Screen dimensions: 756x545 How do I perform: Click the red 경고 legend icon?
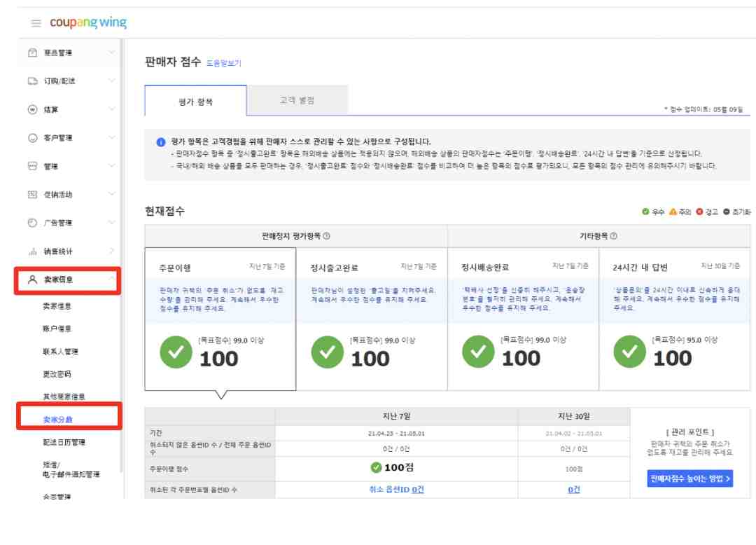point(699,212)
